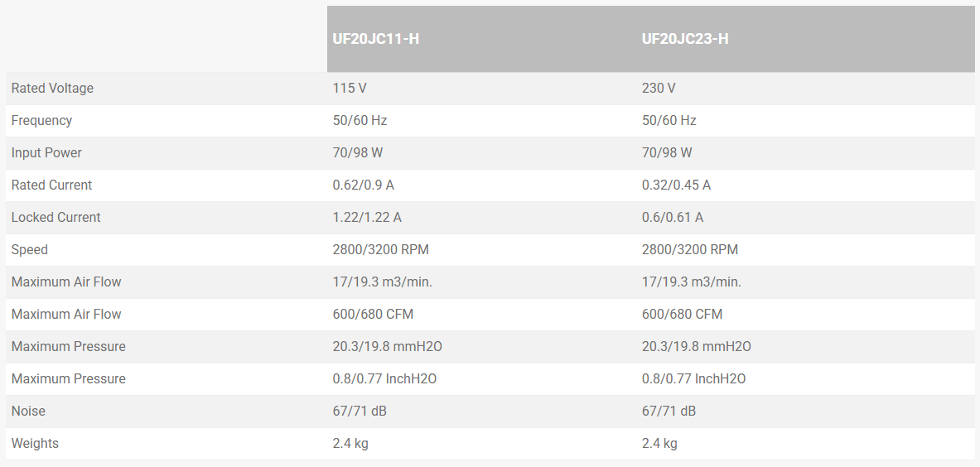The width and height of the screenshot is (980, 467).
Task: Select the Locked Current row label
Action: (x=56, y=218)
